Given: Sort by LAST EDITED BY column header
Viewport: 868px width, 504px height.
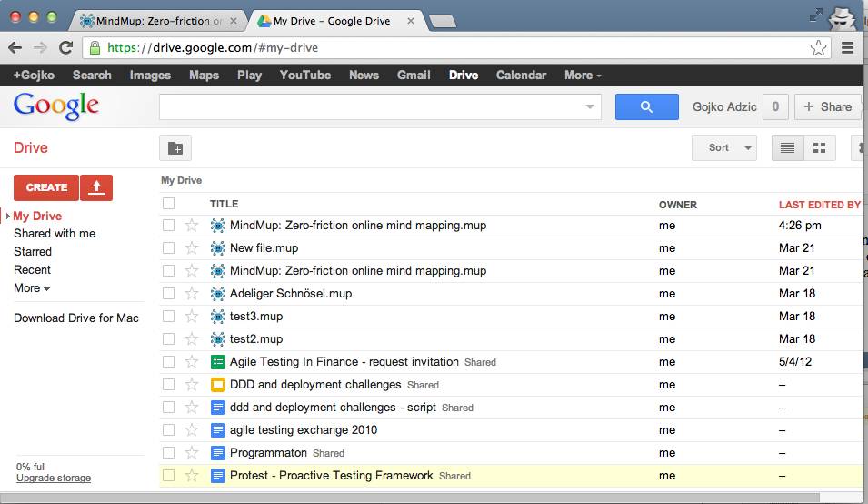Looking at the screenshot, I should pyautogui.click(x=819, y=205).
